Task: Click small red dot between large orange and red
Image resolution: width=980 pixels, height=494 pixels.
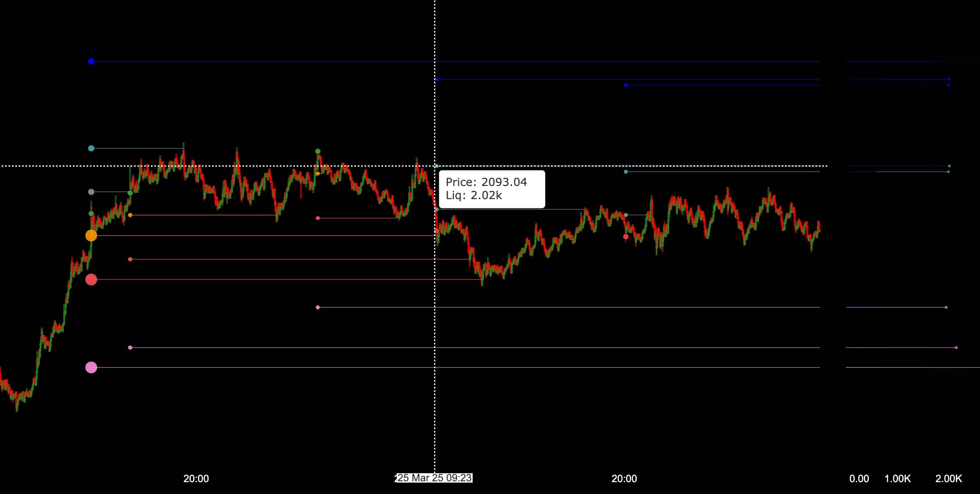Action: 130,259
